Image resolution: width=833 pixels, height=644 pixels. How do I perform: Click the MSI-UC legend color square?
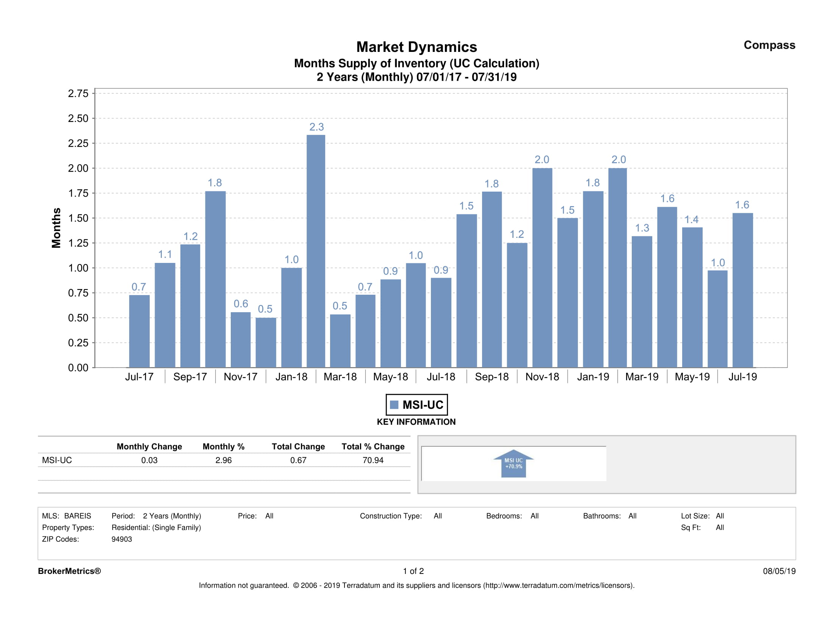395,405
